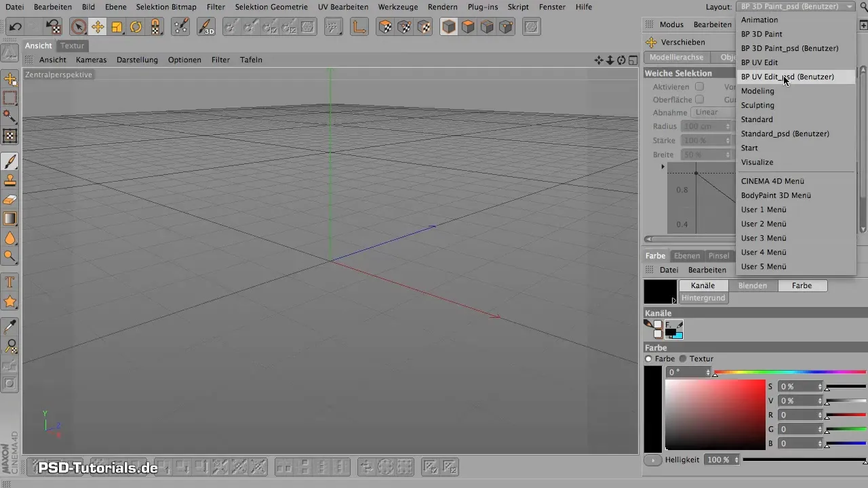Click the viewport pan arrows icon

(599, 60)
